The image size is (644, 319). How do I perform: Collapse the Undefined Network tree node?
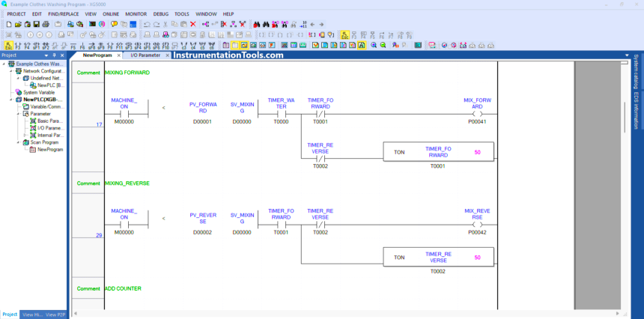pos(19,78)
